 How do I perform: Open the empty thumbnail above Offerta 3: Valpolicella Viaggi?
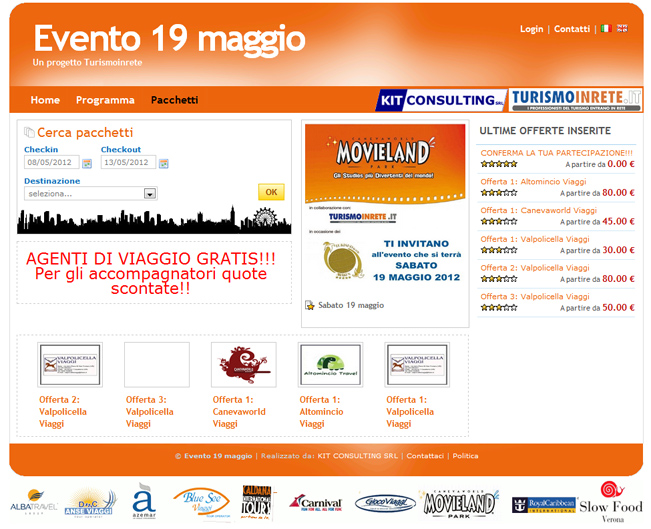tap(157, 365)
